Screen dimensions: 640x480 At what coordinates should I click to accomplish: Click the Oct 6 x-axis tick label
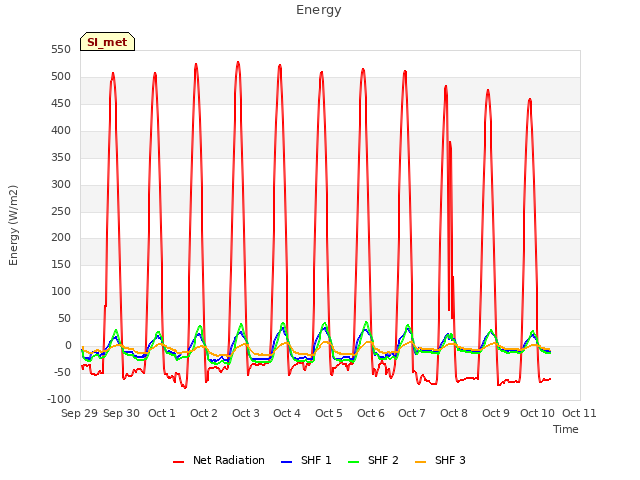(x=371, y=413)
